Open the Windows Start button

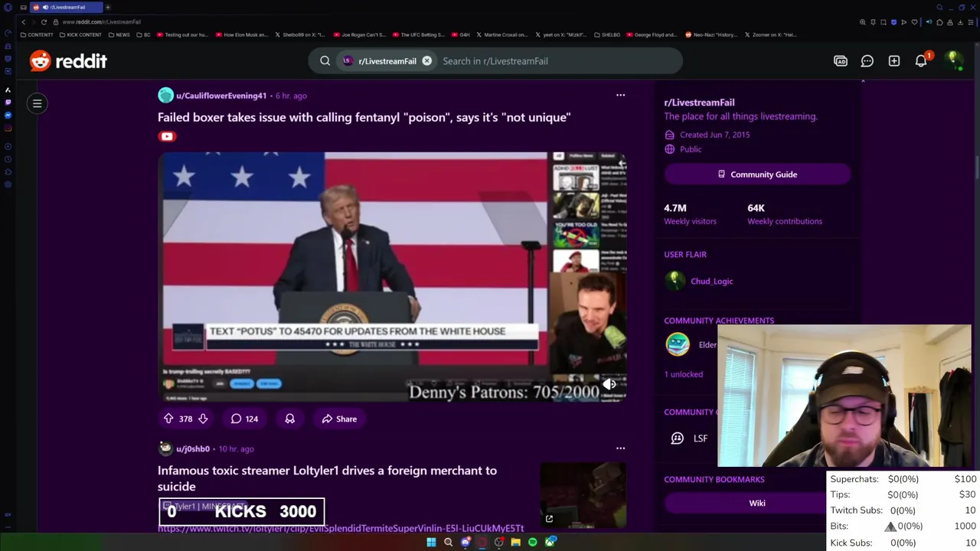(x=431, y=542)
